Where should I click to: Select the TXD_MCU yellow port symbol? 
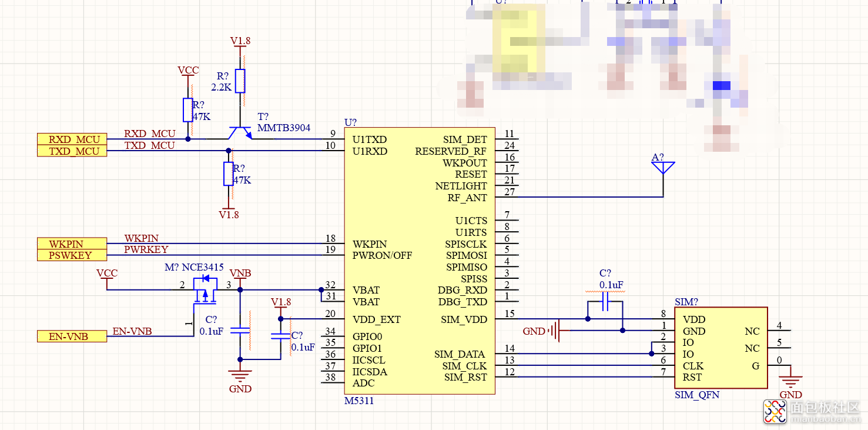tap(72, 151)
